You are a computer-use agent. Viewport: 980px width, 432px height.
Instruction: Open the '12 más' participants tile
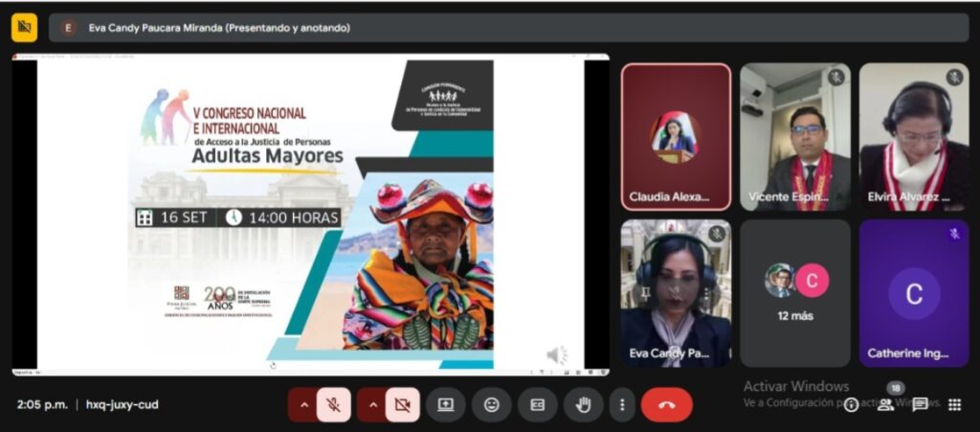point(794,293)
